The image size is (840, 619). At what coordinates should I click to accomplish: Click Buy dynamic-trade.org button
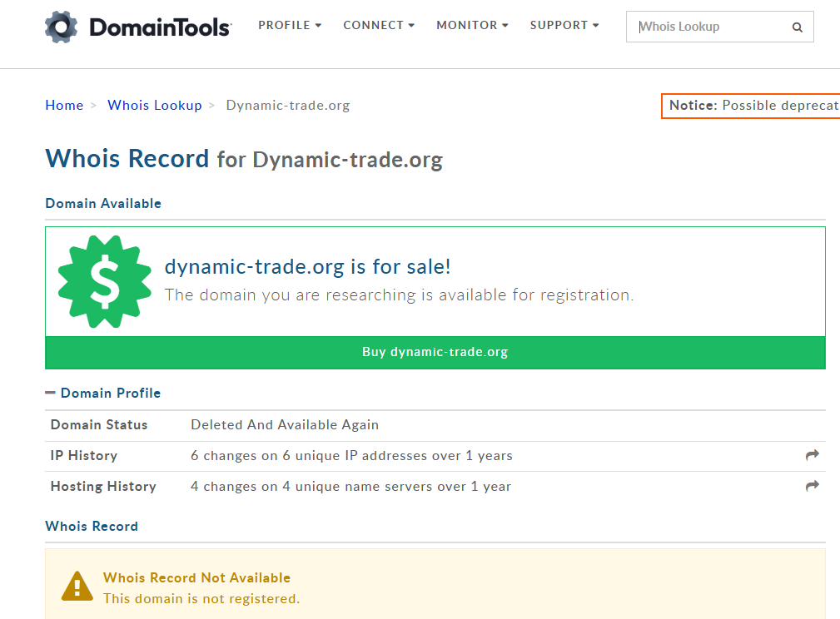click(x=435, y=352)
